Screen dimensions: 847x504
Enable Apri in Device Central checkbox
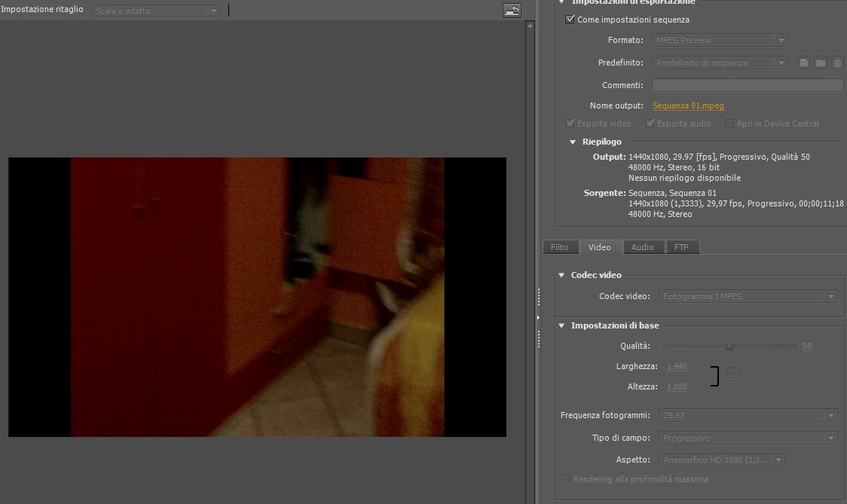click(x=729, y=123)
